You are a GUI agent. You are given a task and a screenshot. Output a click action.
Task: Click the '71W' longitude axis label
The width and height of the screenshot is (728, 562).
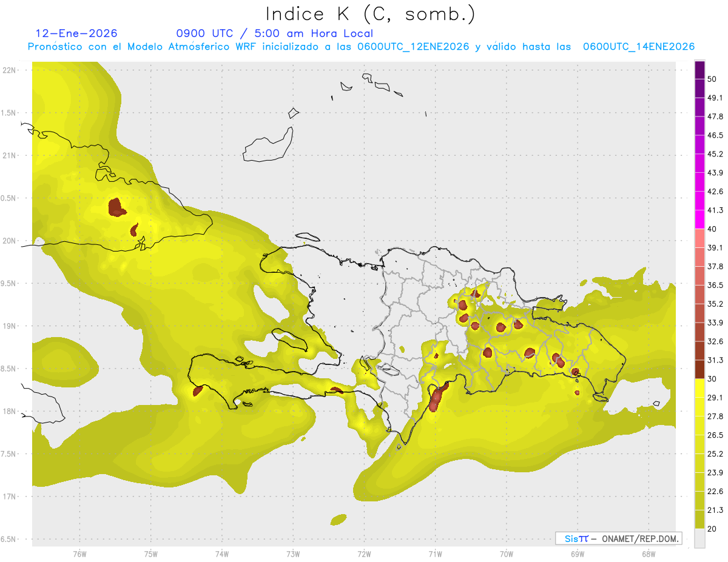[x=435, y=554]
